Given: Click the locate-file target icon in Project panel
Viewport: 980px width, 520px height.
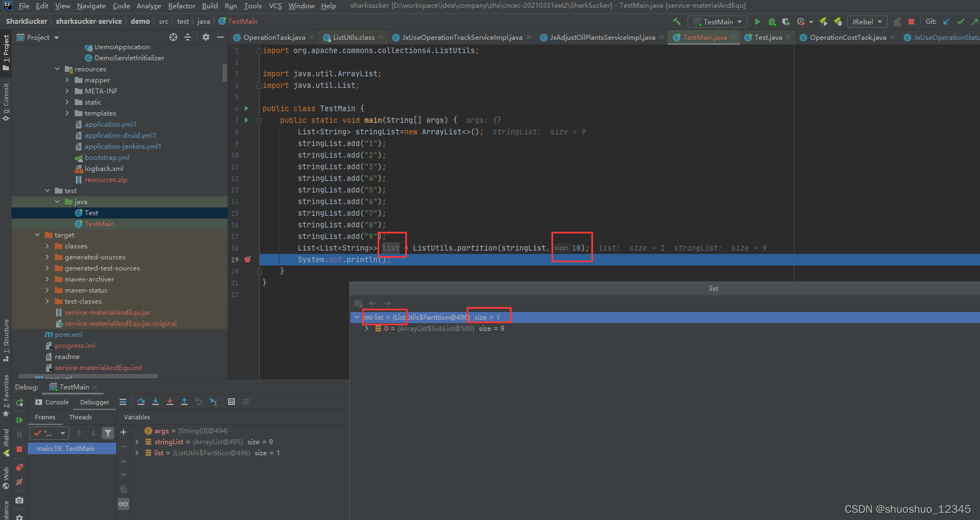Looking at the screenshot, I should click(173, 37).
